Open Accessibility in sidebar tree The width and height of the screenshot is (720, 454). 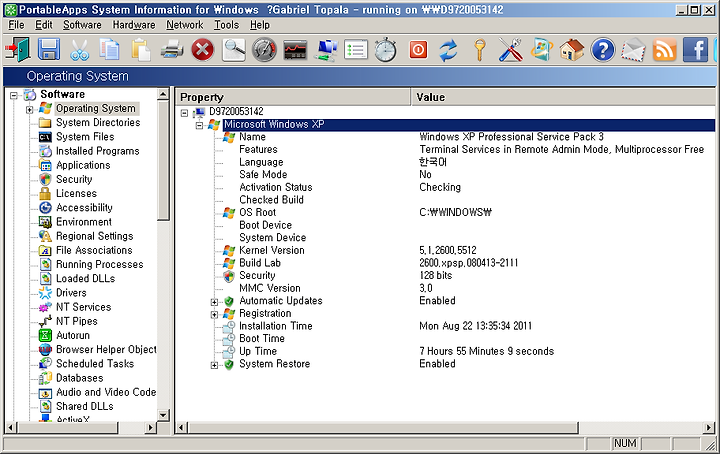click(84, 207)
